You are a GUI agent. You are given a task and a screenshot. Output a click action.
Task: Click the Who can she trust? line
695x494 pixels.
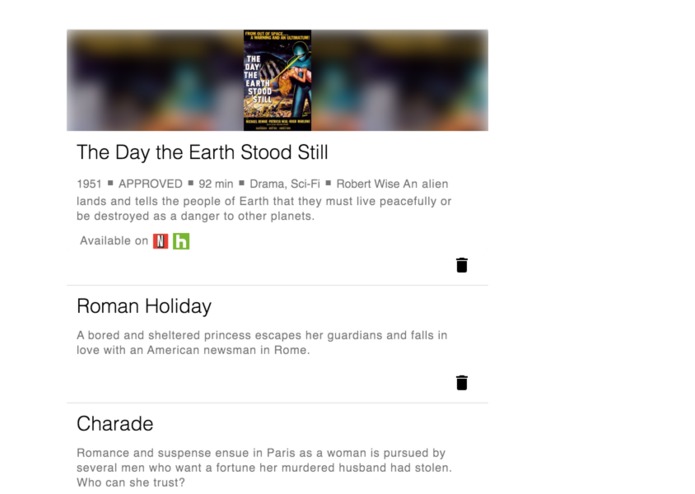(x=130, y=482)
